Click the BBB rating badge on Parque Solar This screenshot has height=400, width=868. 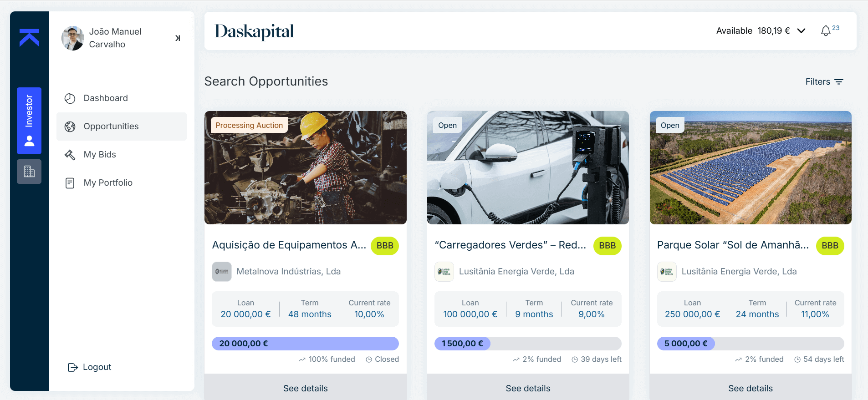830,246
